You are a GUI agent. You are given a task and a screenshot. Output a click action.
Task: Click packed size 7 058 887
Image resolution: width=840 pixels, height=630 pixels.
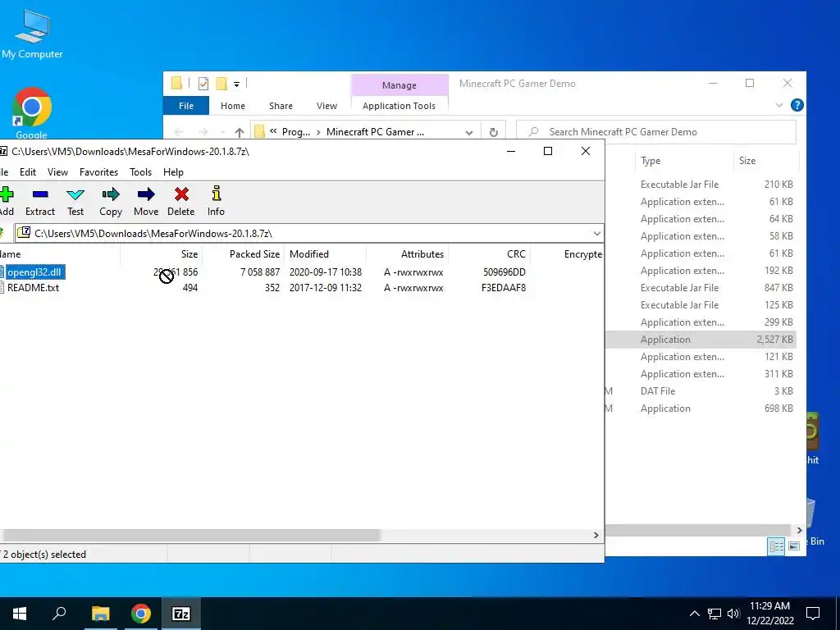[260, 272]
